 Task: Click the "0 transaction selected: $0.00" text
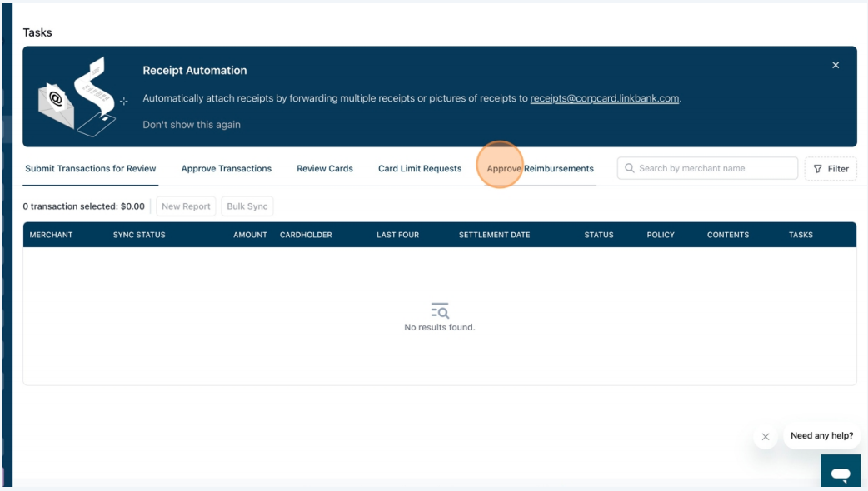tap(83, 206)
